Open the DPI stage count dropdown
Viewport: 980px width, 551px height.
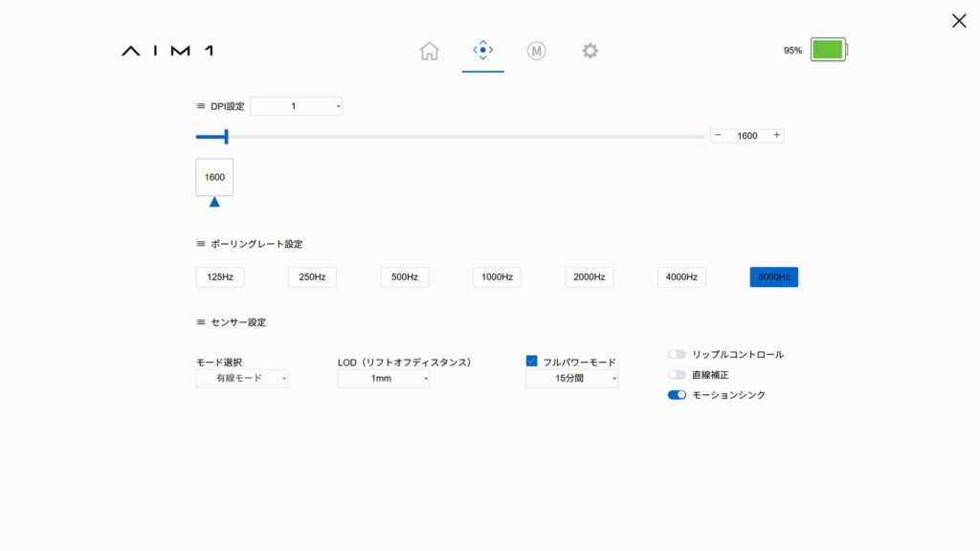[x=296, y=106]
